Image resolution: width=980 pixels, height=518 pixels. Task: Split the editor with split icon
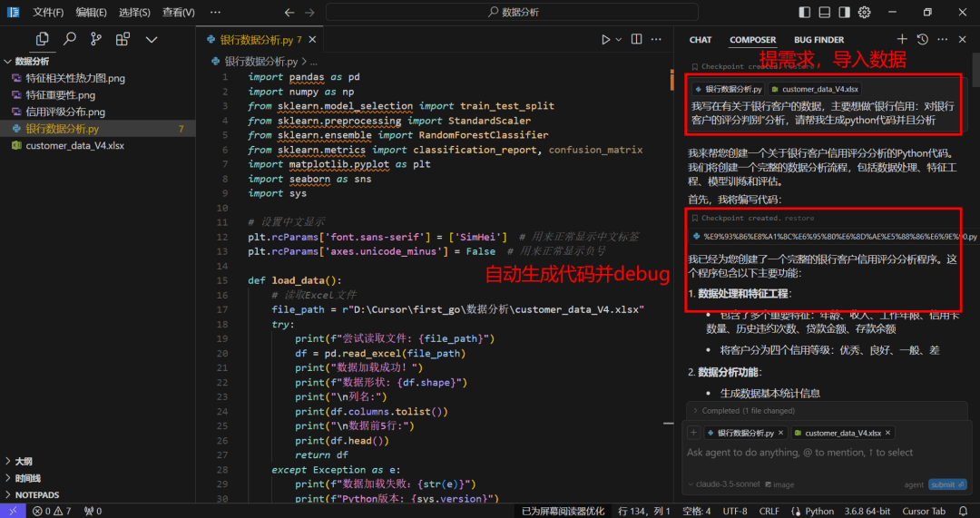pos(636,39)
